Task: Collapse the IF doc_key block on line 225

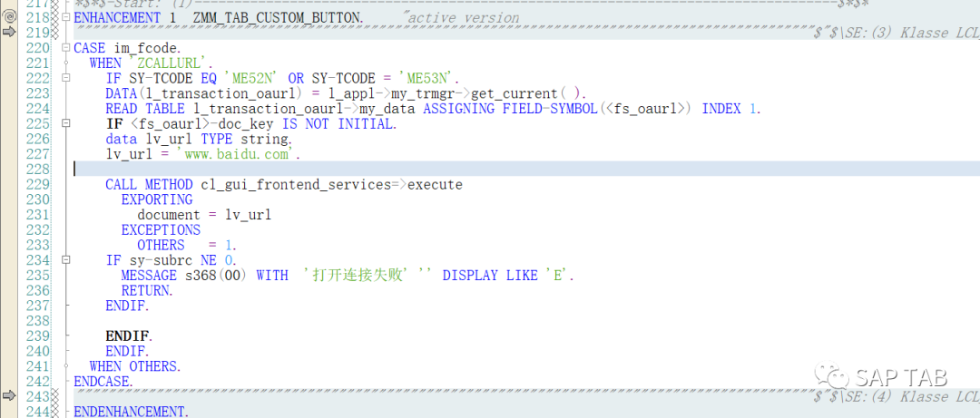Action: pos(66,123)
